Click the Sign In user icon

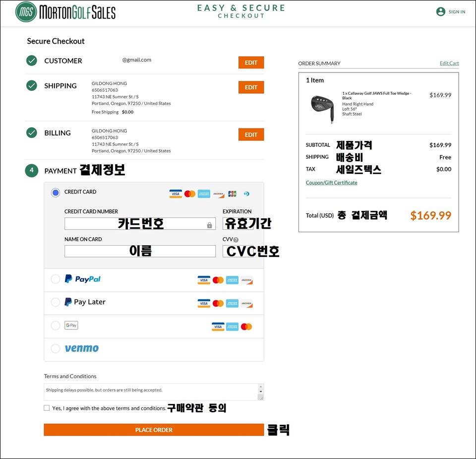(440, 12)
